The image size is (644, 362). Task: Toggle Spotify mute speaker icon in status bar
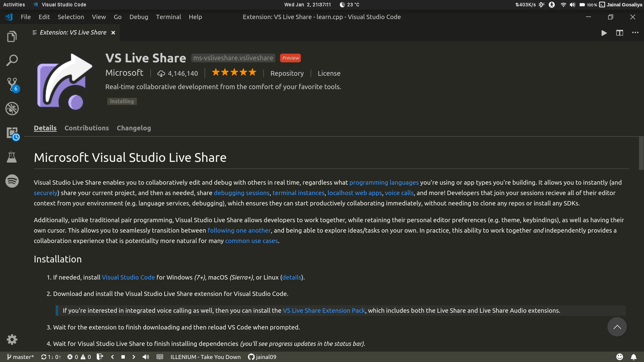[146, 357]
